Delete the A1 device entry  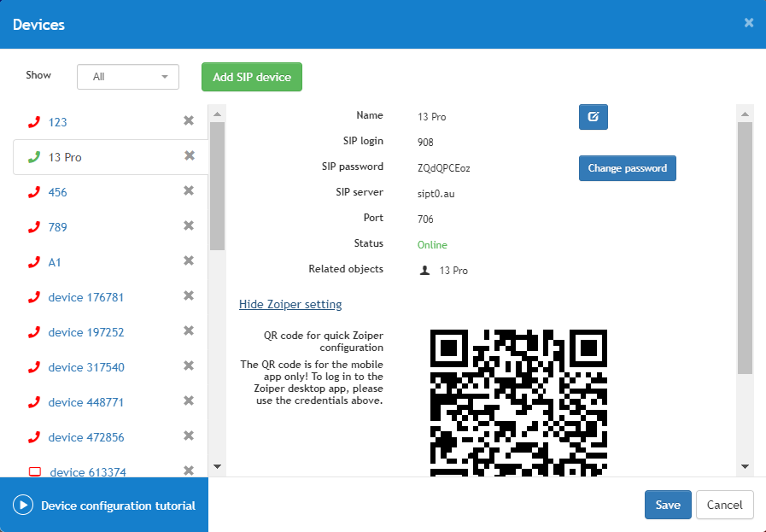tap(189, 260)
